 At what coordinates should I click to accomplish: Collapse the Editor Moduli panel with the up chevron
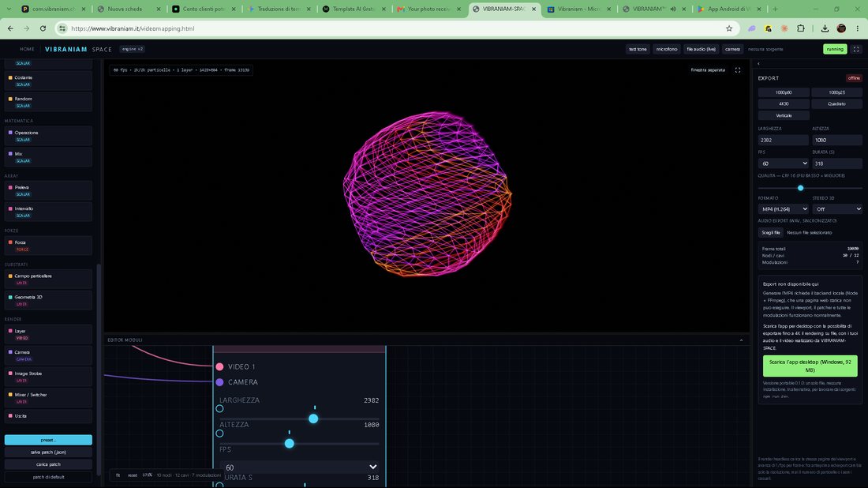point(741,340)
